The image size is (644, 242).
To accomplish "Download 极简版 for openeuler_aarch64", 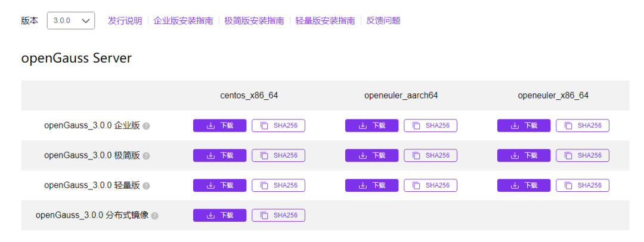I will (x=371, y=155).
